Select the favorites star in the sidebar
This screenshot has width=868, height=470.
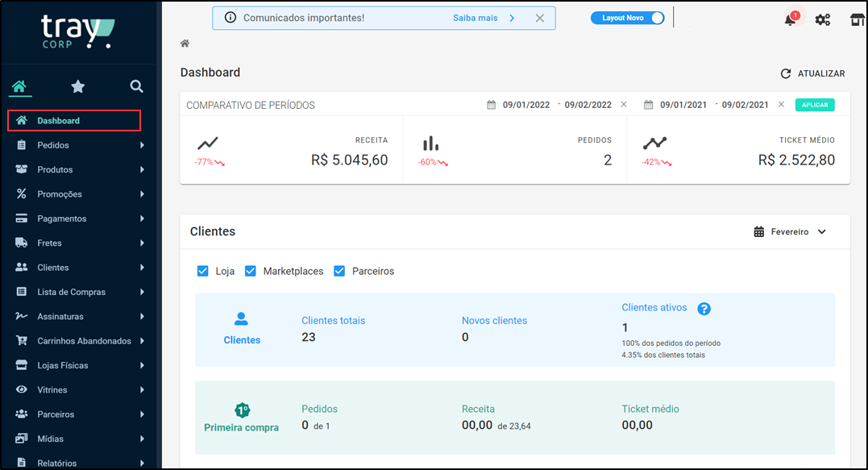click(x=77, y=86)
